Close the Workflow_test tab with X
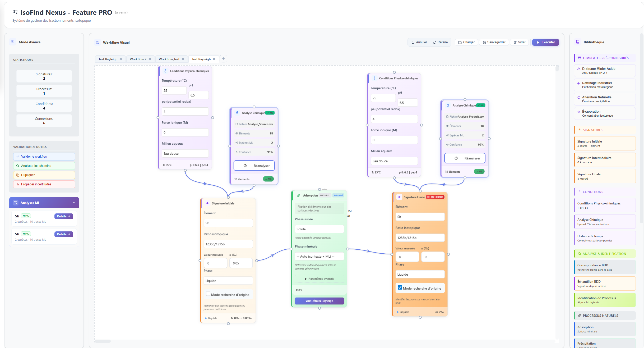The width and height of the screenshot is (644, 352). 183,59
